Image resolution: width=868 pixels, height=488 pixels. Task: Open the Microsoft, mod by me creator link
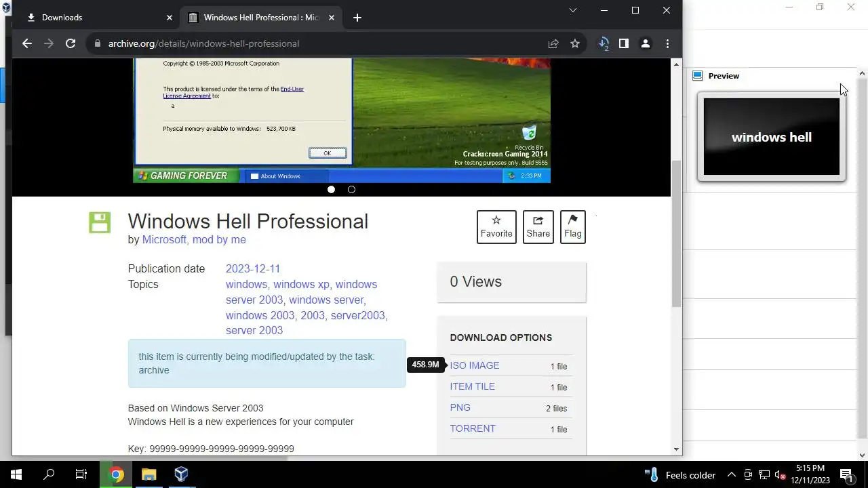coord(194,239)
